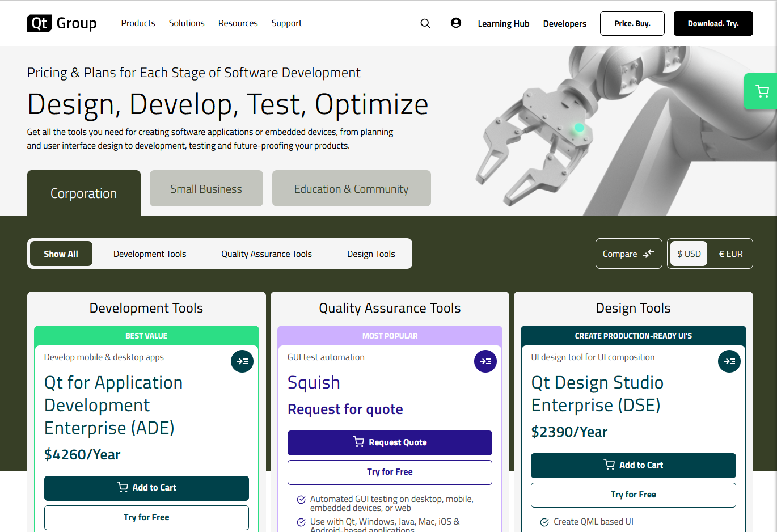Go to Learning Hub
The image size is (777, 532).
504,24
